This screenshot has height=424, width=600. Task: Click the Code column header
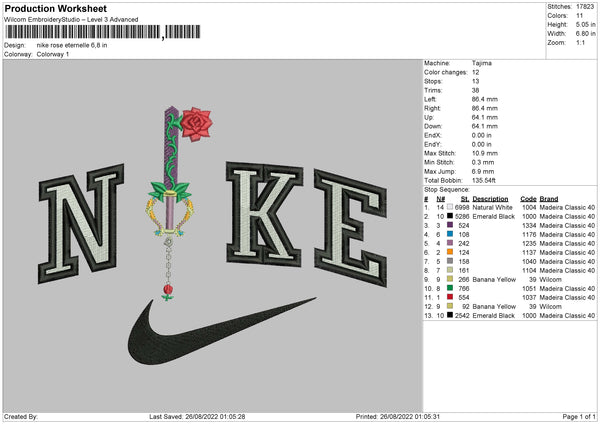pos(528,199)
